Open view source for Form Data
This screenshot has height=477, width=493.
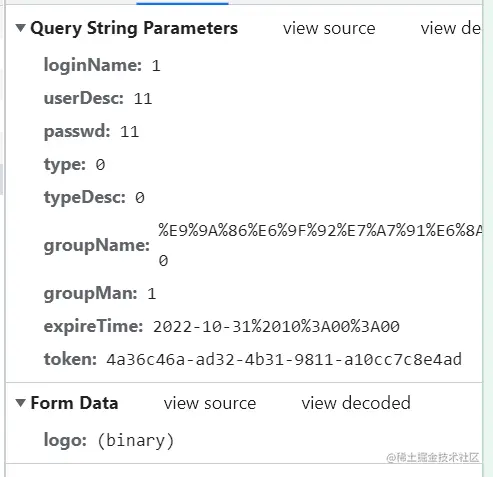(x=210, y=403)
